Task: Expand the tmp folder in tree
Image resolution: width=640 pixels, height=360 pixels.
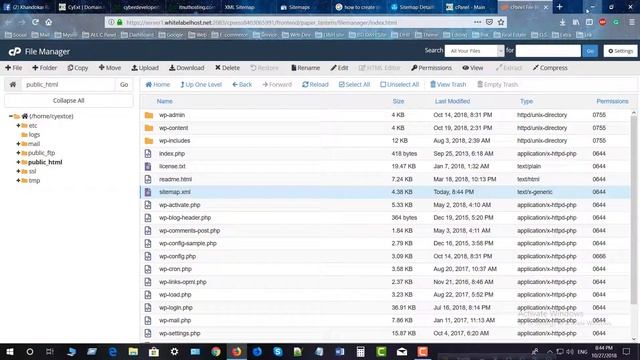Action: coord(18,180)
